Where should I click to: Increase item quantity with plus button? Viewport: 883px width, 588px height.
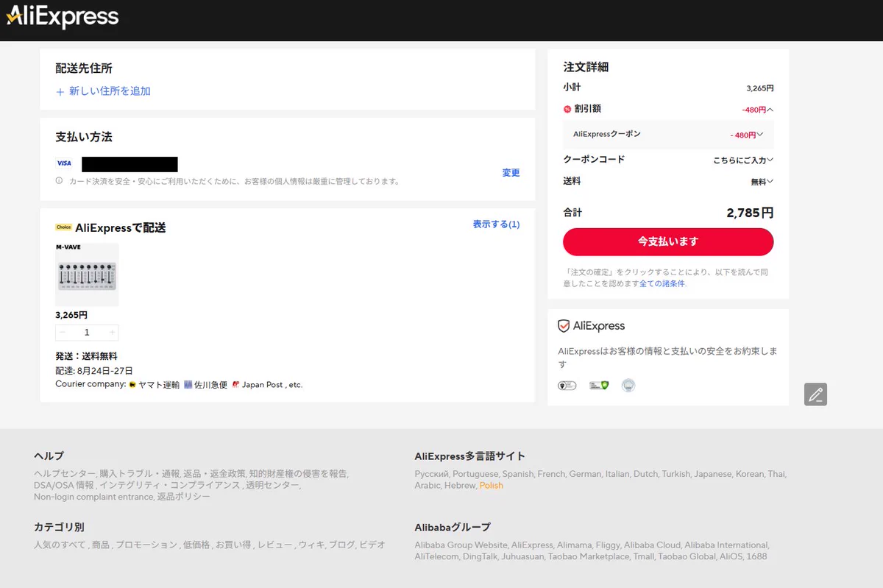coord(112,333)
